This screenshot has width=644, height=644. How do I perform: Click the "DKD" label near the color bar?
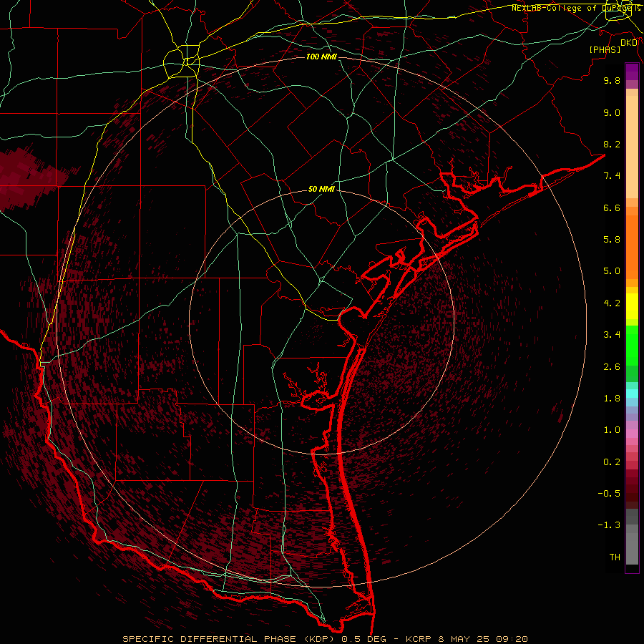[629, 43]
